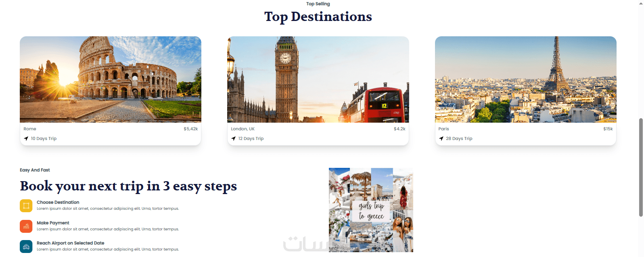Image resolution: width=644 pixels, height=257 pixels.
Task: Click the yellow Choose Destination icon
Action: coord(26,206)
